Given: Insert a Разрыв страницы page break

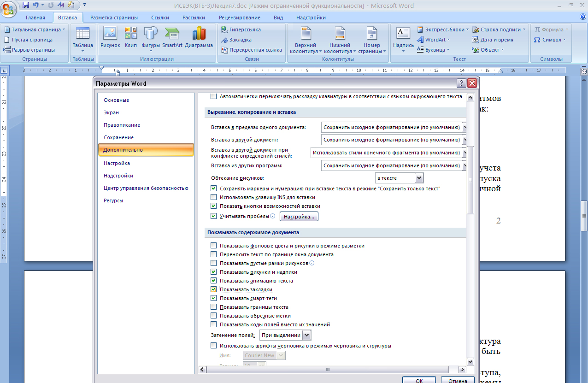Looking at the screenshot, I should click(29, 50).
